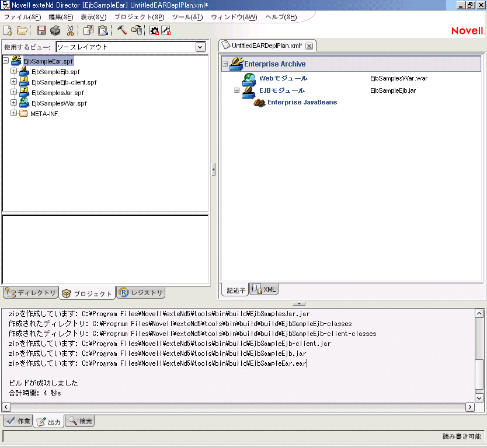Click the Cut scissors icon
Image resolution: width=487 pixels, height=448 pixels.
coord(70,30)
